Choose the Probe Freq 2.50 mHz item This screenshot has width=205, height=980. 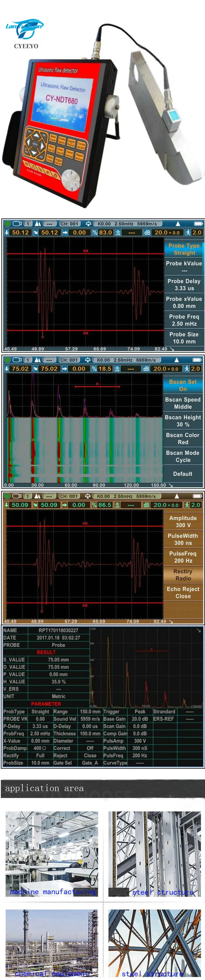coord(184,320)
